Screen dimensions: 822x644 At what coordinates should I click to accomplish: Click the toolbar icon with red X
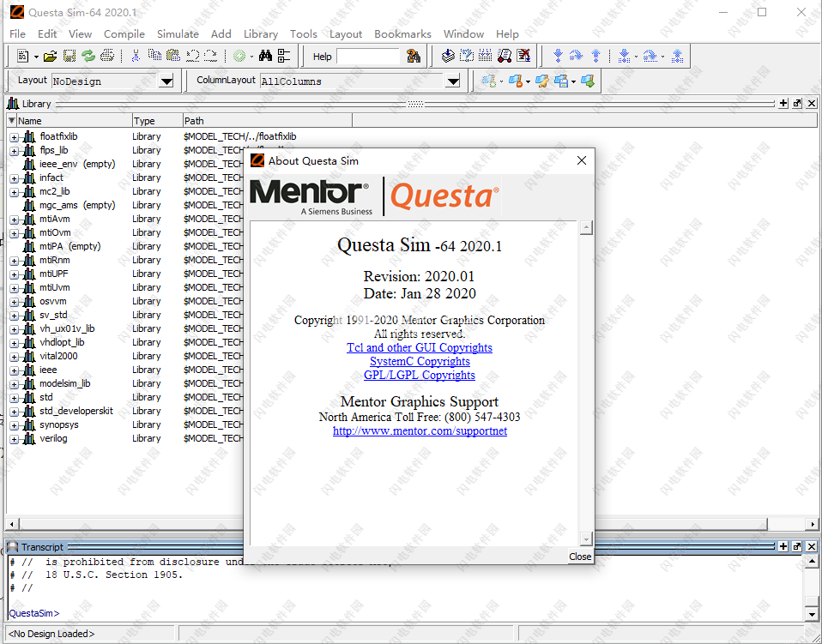coord(523,56)
